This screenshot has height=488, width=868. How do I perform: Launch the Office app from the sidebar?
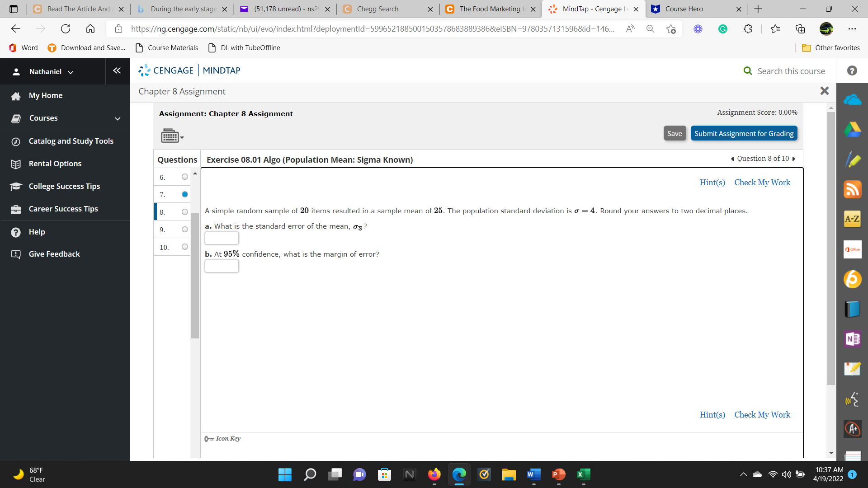pos(853,249)
